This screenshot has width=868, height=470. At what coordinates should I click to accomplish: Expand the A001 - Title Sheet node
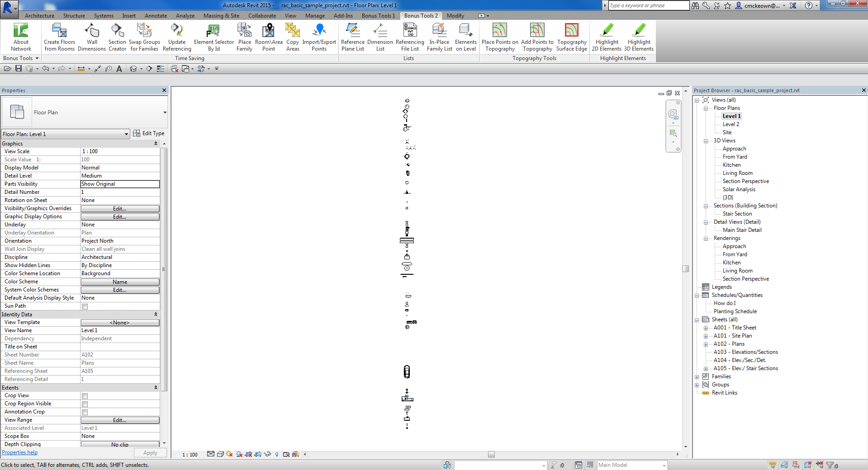(x=706, y=328)
